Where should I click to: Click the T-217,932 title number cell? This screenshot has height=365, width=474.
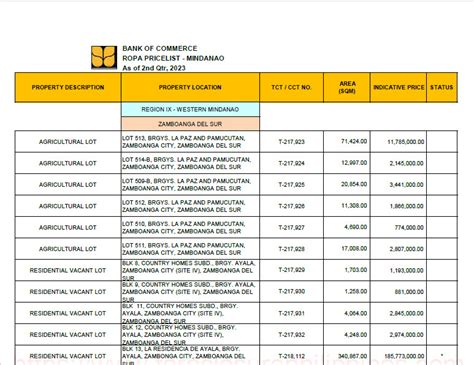tap(291, 334)
